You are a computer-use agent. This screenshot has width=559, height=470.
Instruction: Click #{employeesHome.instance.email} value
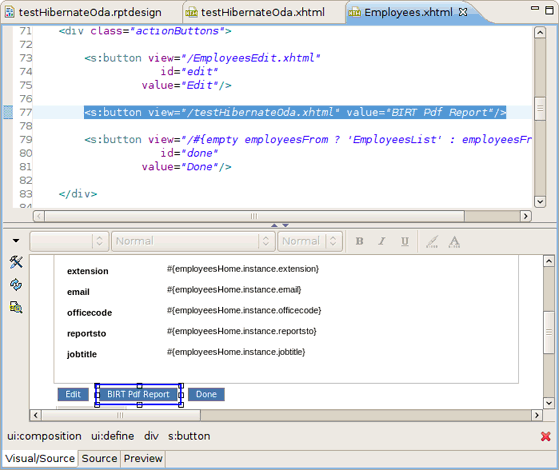click(234, 290)
